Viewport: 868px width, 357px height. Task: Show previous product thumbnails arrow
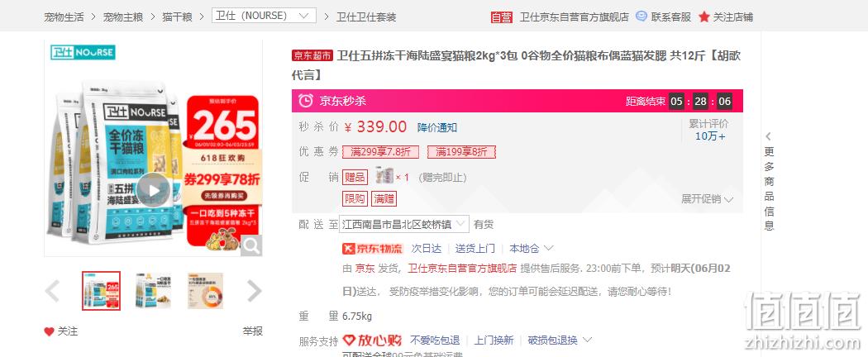[53, 291]
